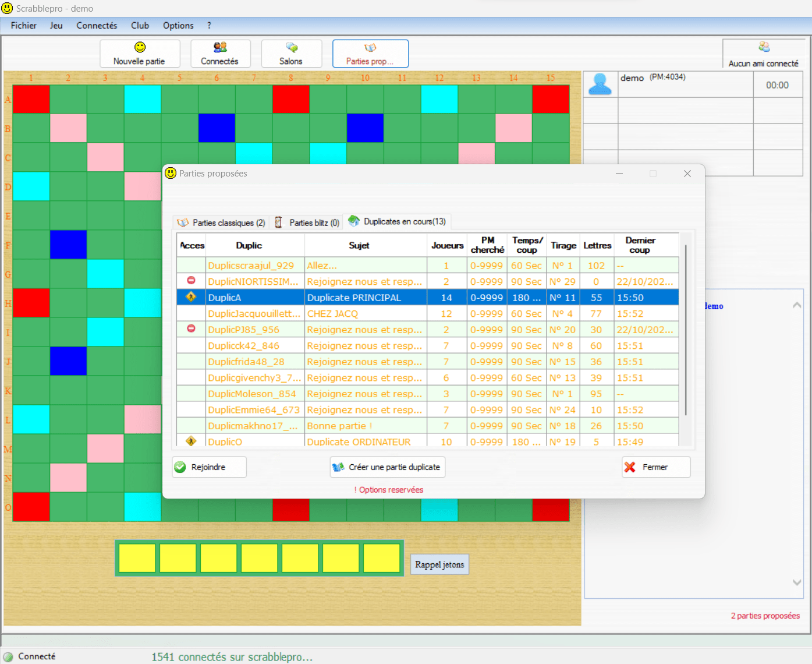Screen dimensions: 812x664
Task: Click the green connection status icon in status bar
Action: 8,656
